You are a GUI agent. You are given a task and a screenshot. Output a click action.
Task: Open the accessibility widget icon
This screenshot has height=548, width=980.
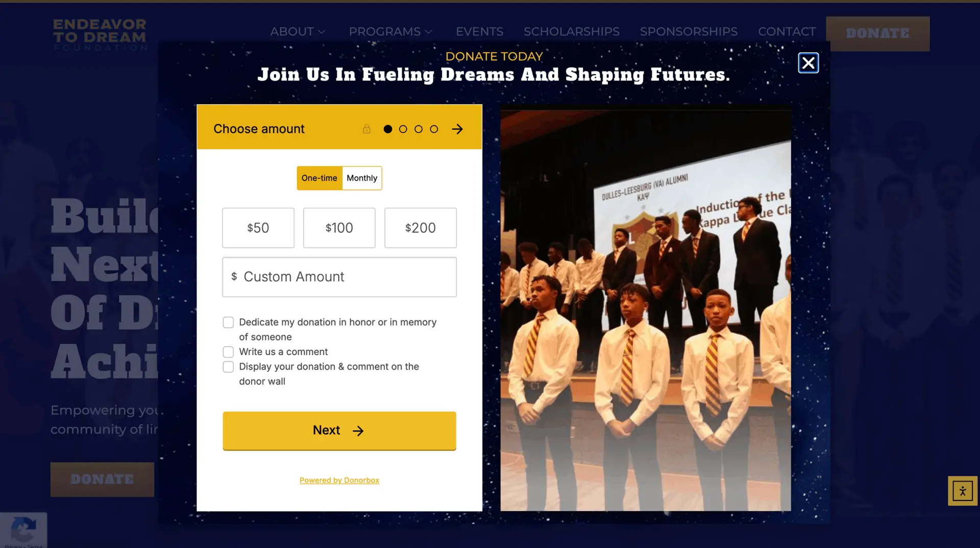click(963, 491)
